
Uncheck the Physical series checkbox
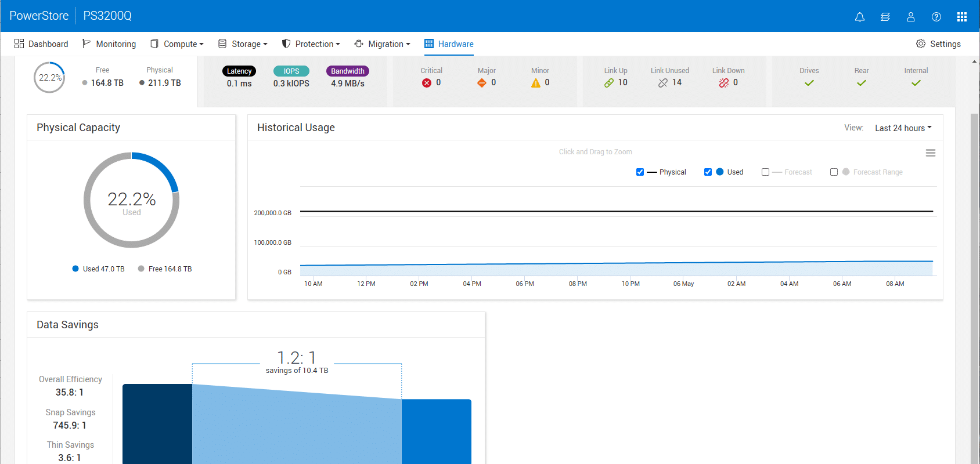(640, 172)
